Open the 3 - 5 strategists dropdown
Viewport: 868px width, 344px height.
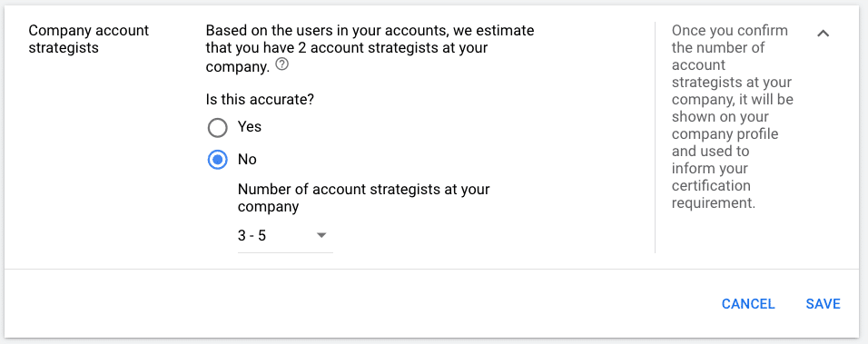[x=285, y=236]
